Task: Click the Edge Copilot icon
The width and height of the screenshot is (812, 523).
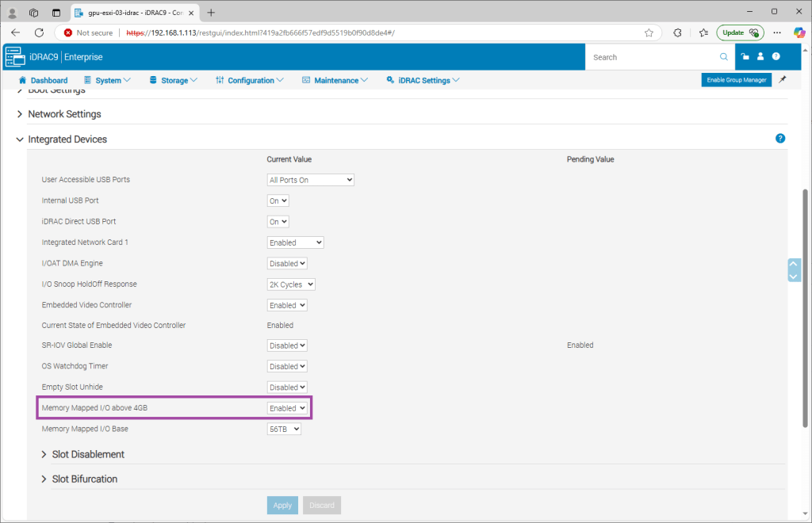Action: (x=799, y=32)
